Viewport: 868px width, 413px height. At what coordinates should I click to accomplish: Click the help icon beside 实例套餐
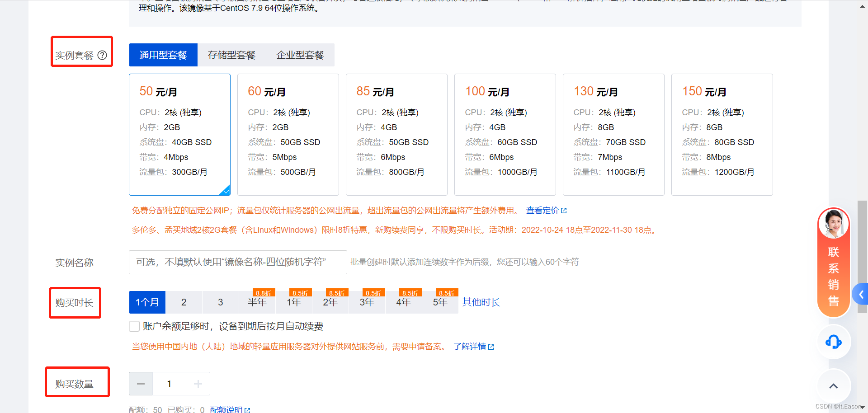(103, 55)
